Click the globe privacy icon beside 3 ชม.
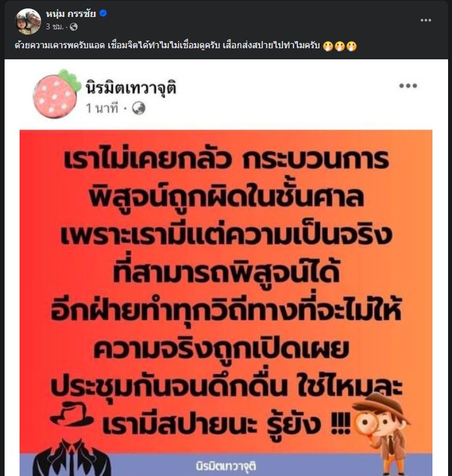The height and width of the screenshot is (476, 452). pos(74,27)
